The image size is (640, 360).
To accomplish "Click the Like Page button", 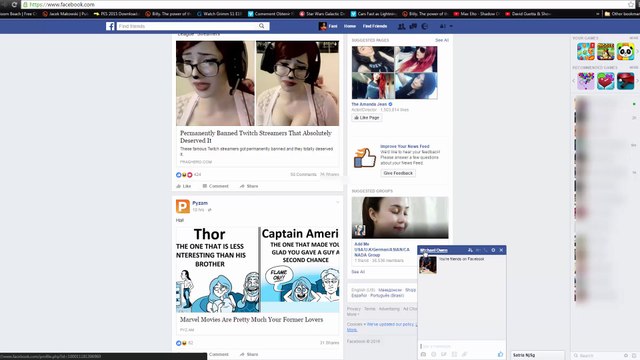I will pyautogui.click(x=367, y=118).
